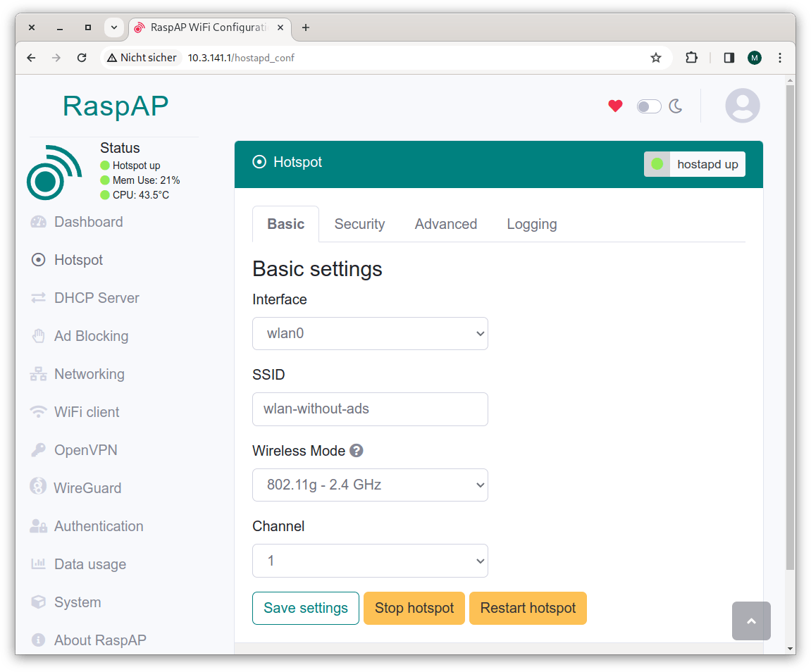This screenshot has height=672, width=811.
Task: Open the Chrome profile M avatar
Action: (x=755, y=58)
